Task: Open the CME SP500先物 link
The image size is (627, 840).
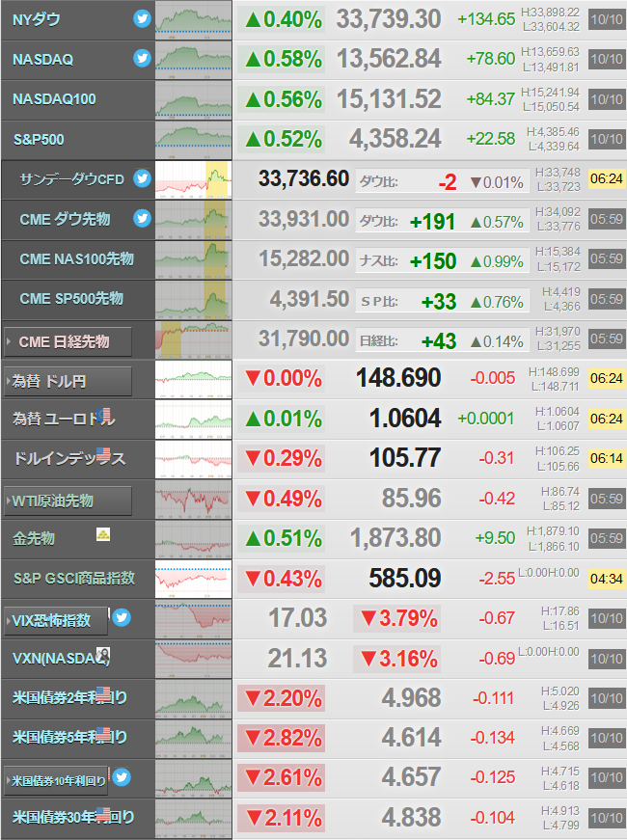Action: pyautogui.click(x=71, y=298)
